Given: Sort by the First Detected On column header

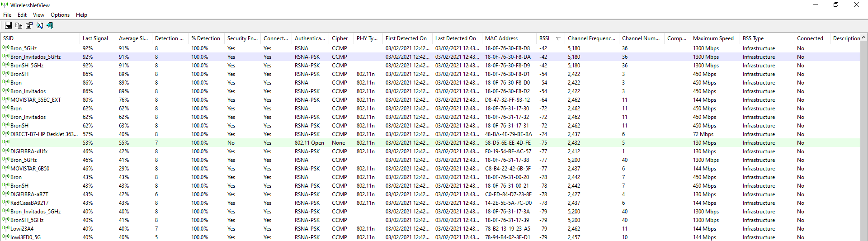Looking at the screenshot, I should (x=408, y=38).
